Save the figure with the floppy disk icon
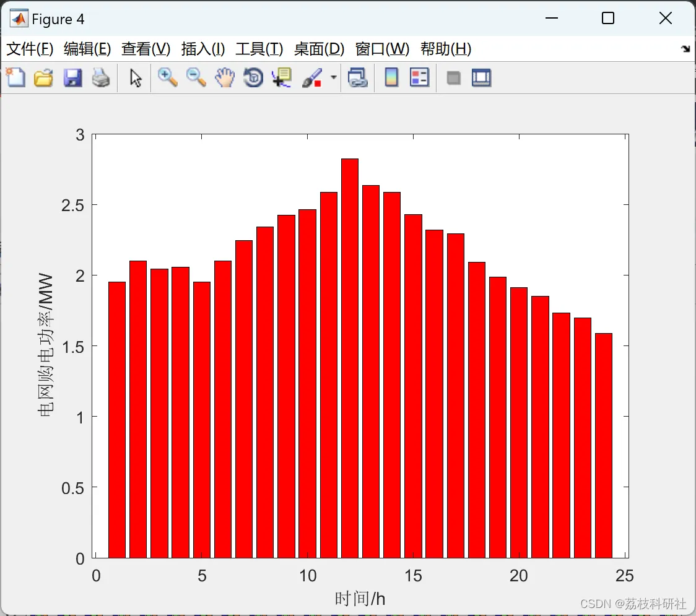 (x=72, y=77)
